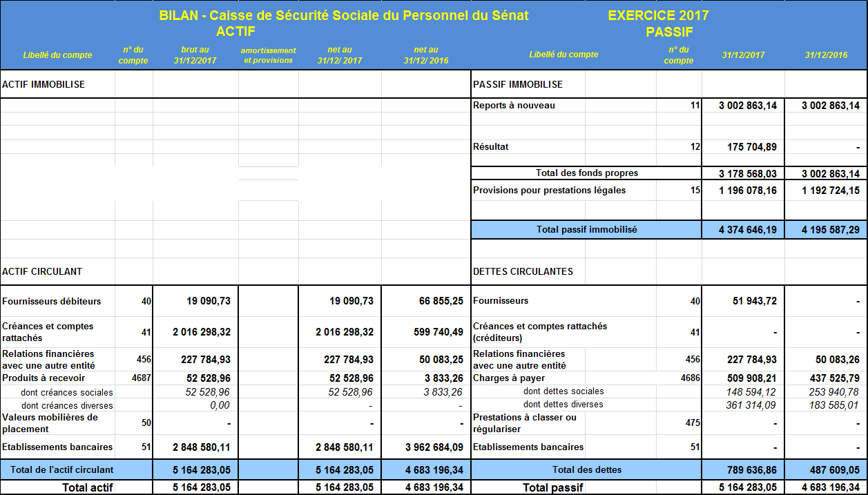This screenshot has width=868, height=495.
Task: Click the "amortissement et provisions" column header
Action: tap(268, 55)
